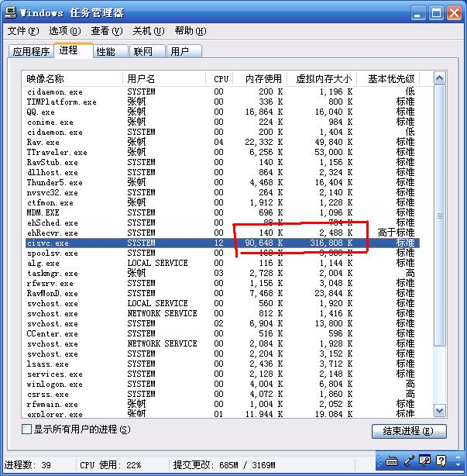This screenshot has width=467, height=476.
Task: Click the 结束进程 button
Action: (x=409, y=431)
